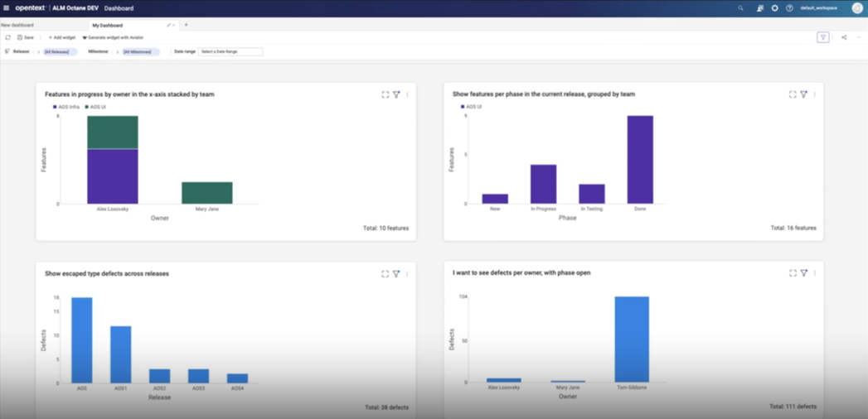The width and height of the screenshot is (868, 419).
Task: Expand the Features in progress widget fullscreen
Action: click(x=385, y=95)
